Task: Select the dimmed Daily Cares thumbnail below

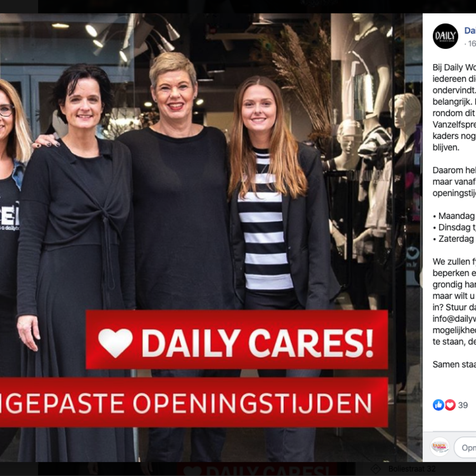Action: pos(257,469)
